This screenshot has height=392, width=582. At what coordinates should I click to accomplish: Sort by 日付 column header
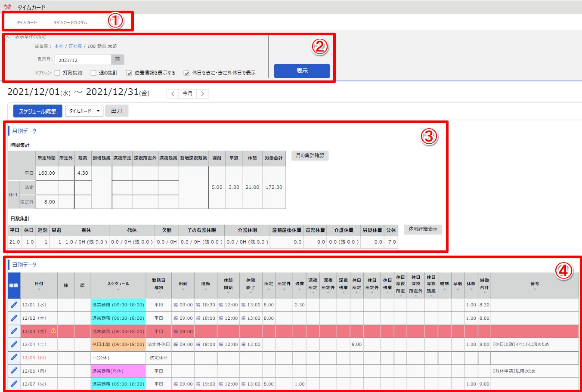tap(39, 285)
